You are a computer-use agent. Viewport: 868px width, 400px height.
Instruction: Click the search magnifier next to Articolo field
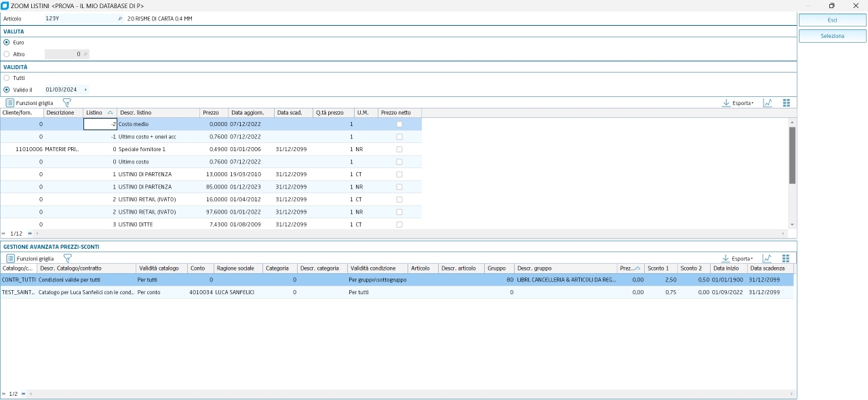[120, 19]
